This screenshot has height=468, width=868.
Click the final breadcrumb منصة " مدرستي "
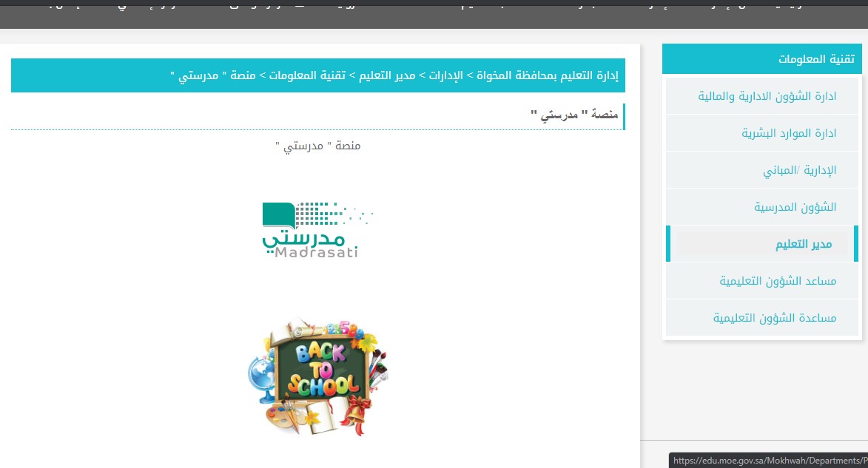(213, 75)
